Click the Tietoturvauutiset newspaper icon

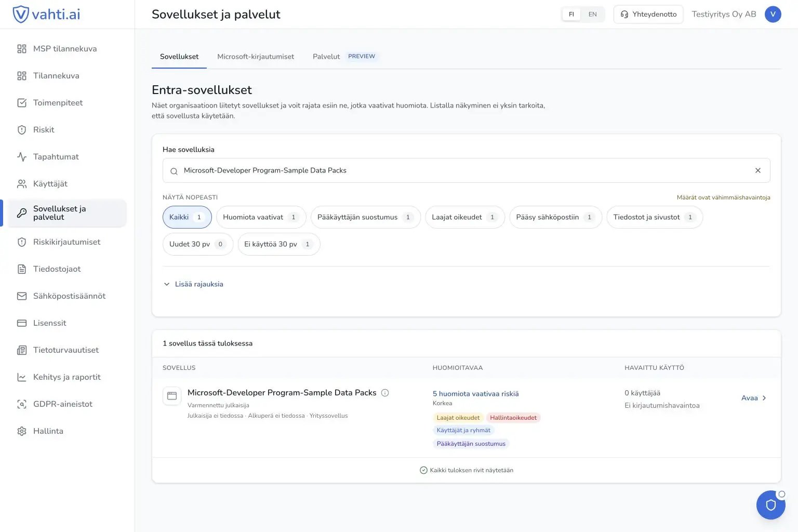22,350
